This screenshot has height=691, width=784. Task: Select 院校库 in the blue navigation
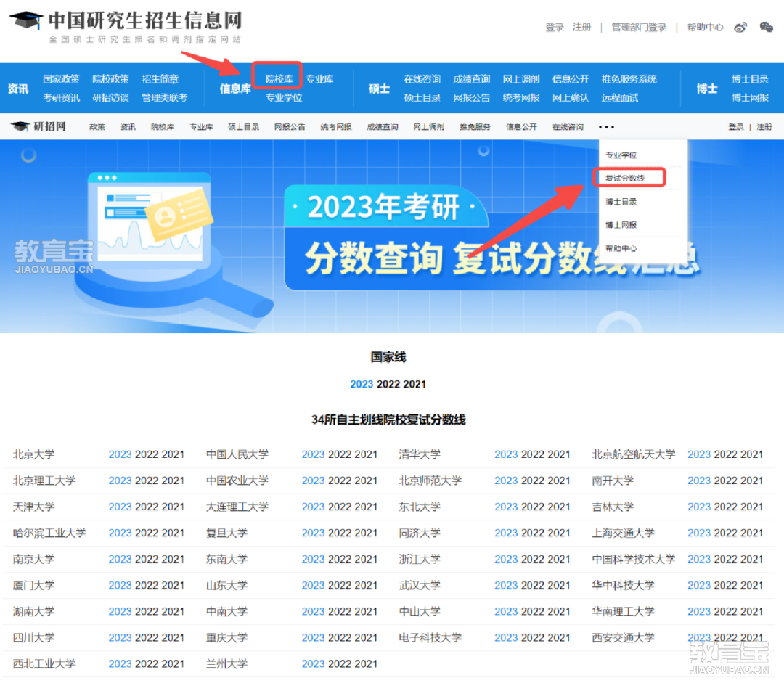click(279, 79)
